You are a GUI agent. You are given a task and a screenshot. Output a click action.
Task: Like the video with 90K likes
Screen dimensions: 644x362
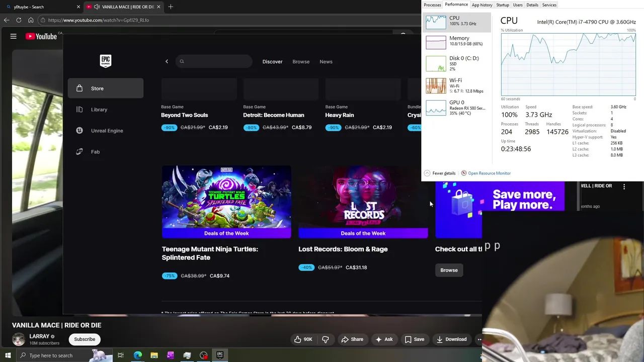point(303,339)
